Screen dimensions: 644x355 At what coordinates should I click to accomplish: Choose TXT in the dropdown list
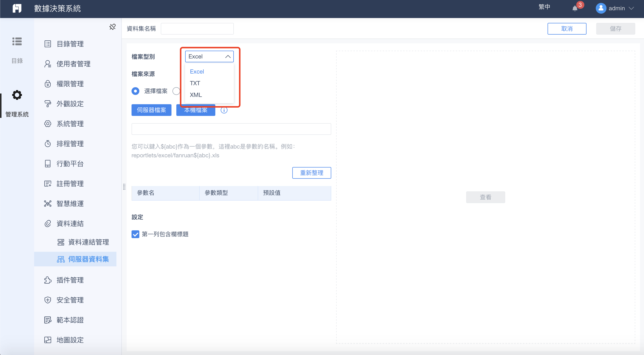(x=209, y=83)
